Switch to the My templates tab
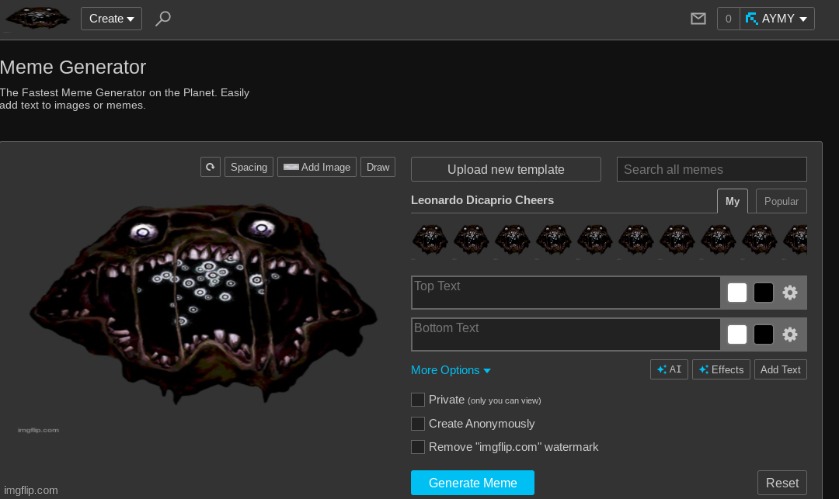Viewport: 839px width, 499px height. click(x=732, y=201)
